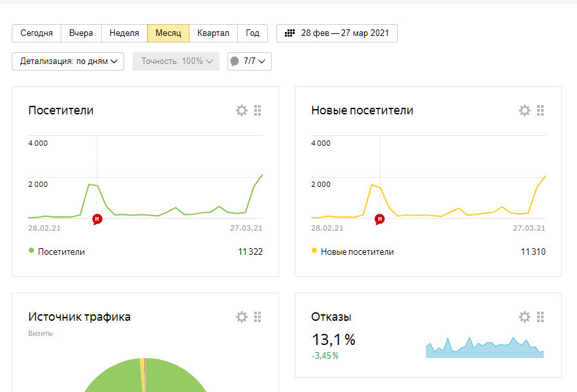
Task: Open Точность: 100% dropdown
Action: [x=176, y=61]
